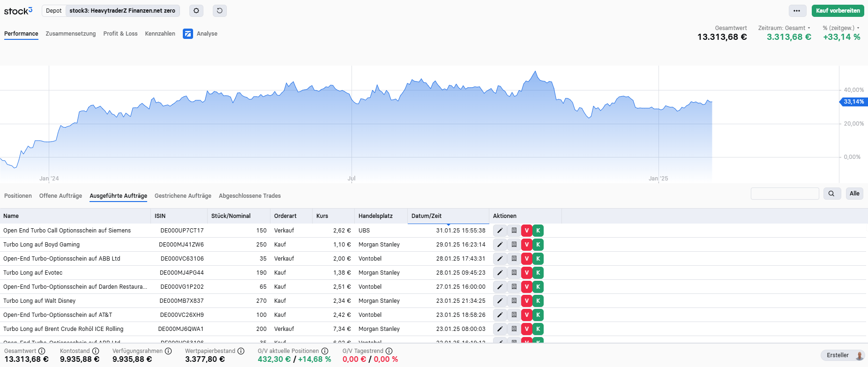This screenshot has height=367, width=868.
Task: Open the Zeitraum: Gesamt dropdown
Action: [x=784, y=28]
